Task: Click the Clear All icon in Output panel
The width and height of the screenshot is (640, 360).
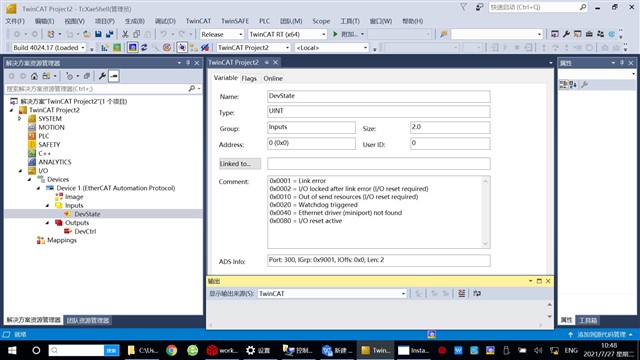Action: click(462, 293)
